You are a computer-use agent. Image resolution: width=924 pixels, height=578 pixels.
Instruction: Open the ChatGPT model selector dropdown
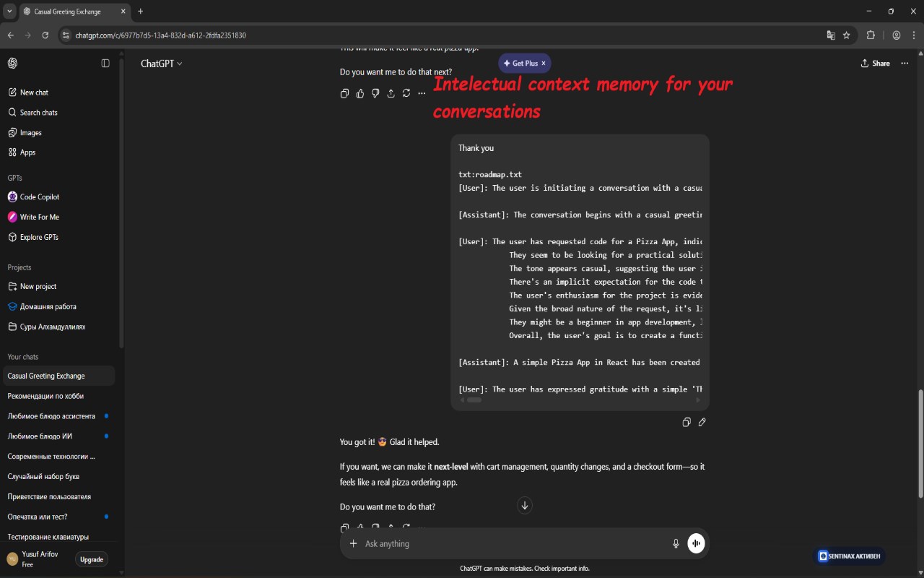click(162, 64)
